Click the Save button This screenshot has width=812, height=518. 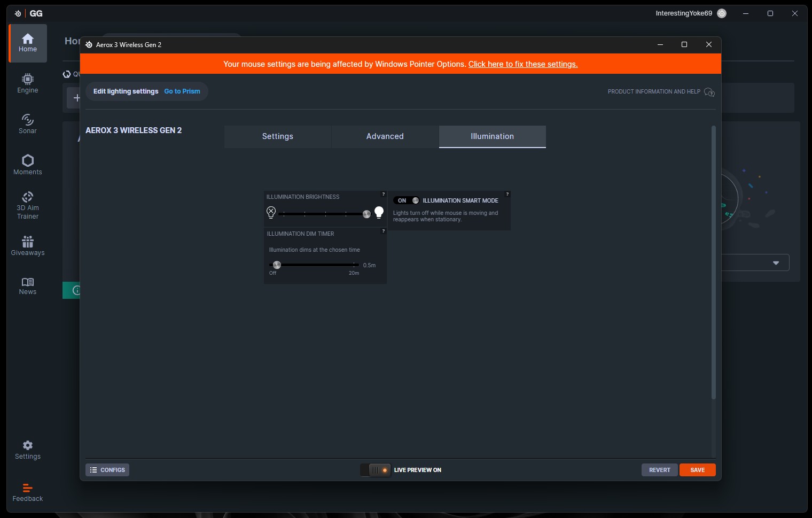697,470
